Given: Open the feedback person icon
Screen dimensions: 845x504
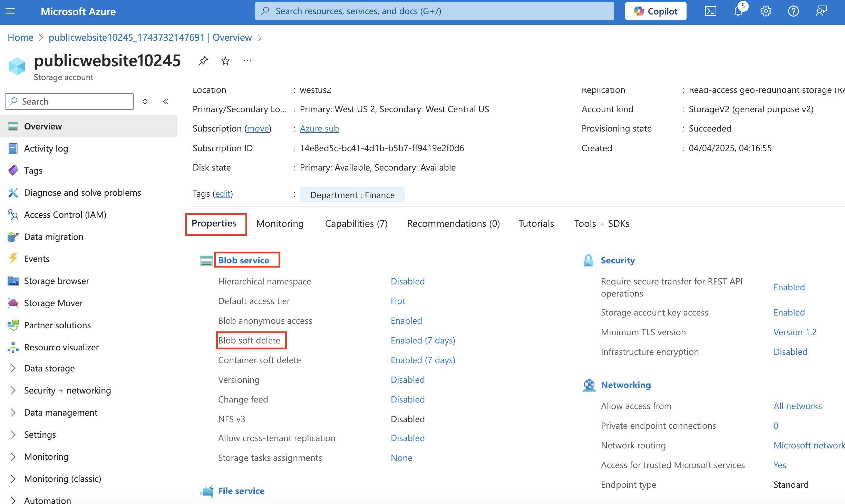Looking at the screenshot, I should (x=821, y=11).
